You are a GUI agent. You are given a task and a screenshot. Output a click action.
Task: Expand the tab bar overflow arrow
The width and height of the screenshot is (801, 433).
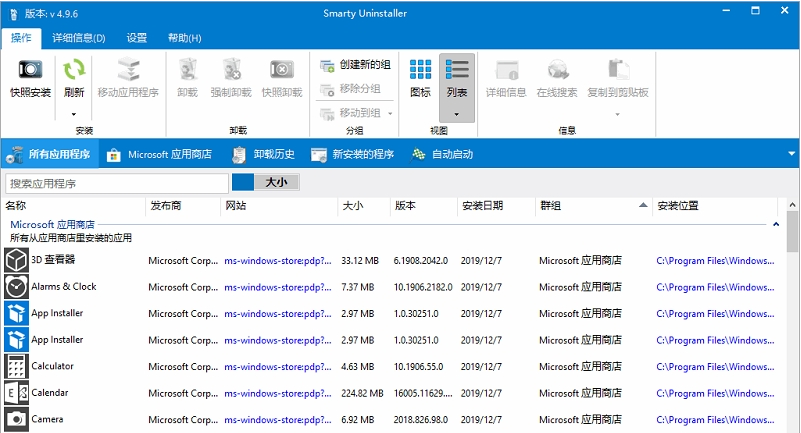(791, 154)
